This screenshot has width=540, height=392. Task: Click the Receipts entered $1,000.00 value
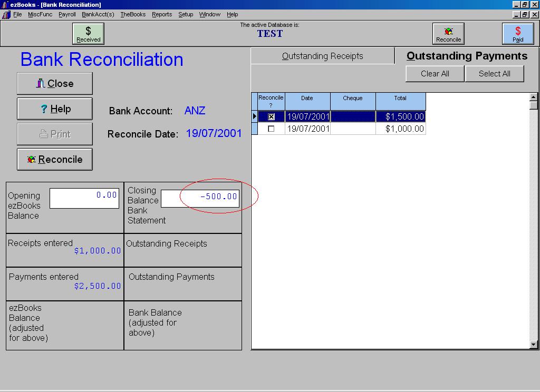pos(98,251)
